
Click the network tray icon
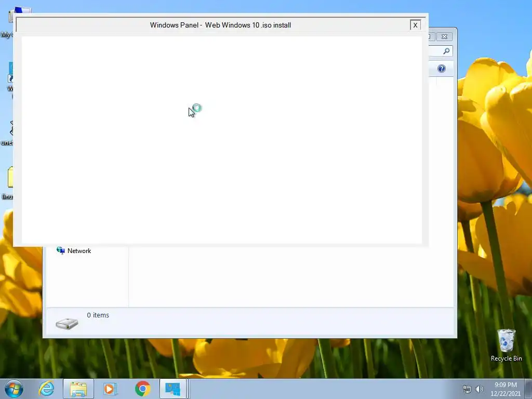(467, 389)
